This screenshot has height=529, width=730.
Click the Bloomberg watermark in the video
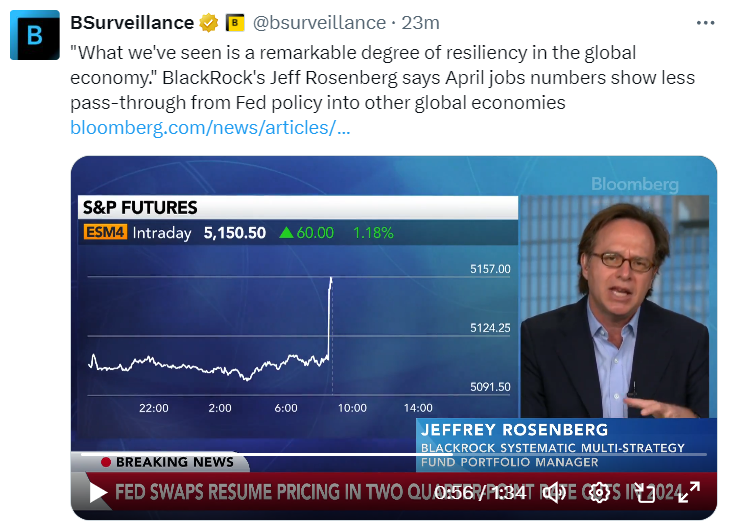634,184
